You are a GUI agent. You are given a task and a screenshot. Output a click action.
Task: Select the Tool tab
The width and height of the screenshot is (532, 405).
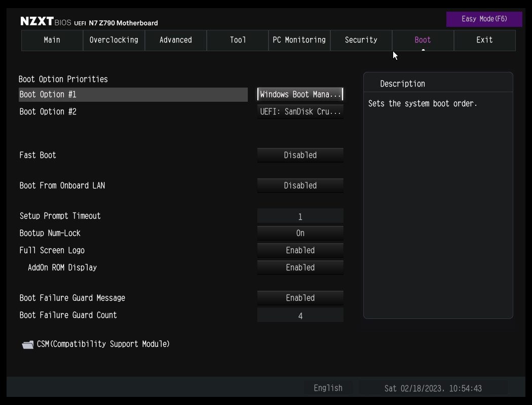pyautogui.click(x=238, y=40)
